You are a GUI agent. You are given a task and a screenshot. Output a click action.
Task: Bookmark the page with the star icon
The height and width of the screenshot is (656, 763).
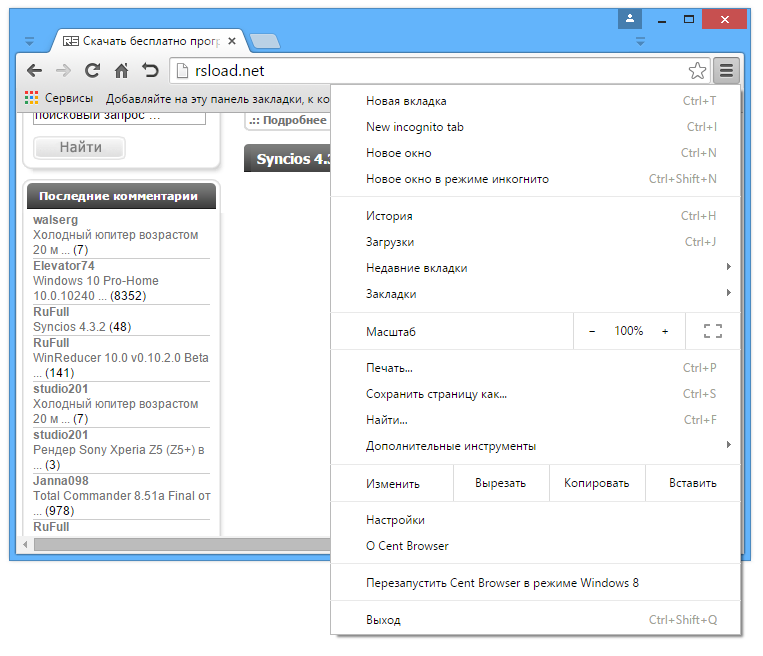pos(697,71)
